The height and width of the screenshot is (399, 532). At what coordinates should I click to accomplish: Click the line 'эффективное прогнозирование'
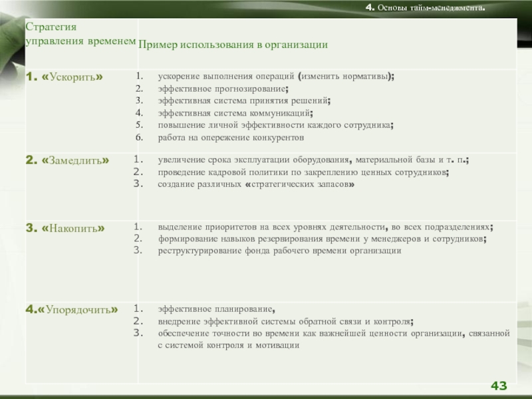[223, 89]
